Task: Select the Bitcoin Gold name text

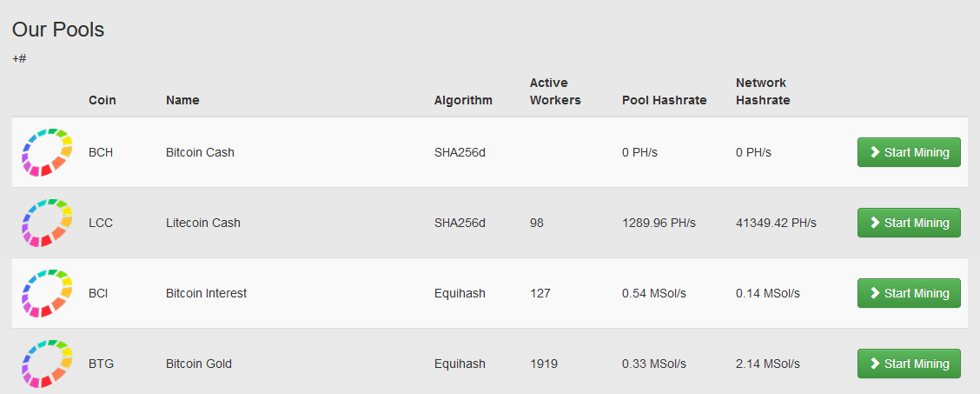Action: click(199, 364)
